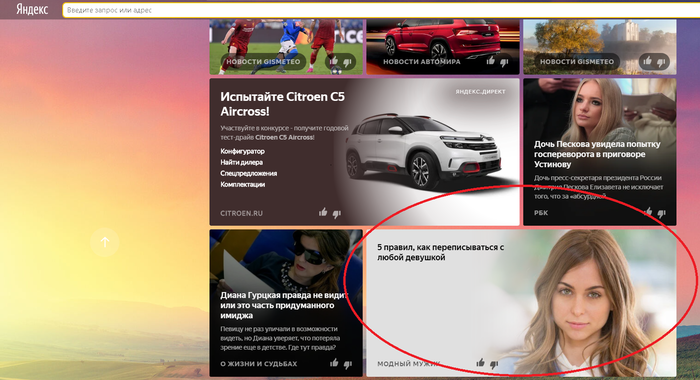This screenshot has height=380, width=700.
Task: Dislike the Диана Гурцкая article
Action: [x=348, y=364]
